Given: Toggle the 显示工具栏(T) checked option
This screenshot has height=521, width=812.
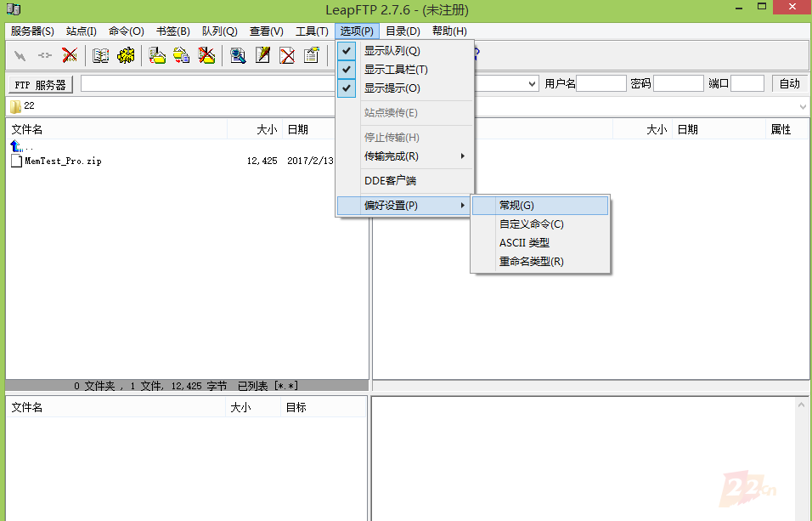Looking at the screenshot, I should pos(404,70).
